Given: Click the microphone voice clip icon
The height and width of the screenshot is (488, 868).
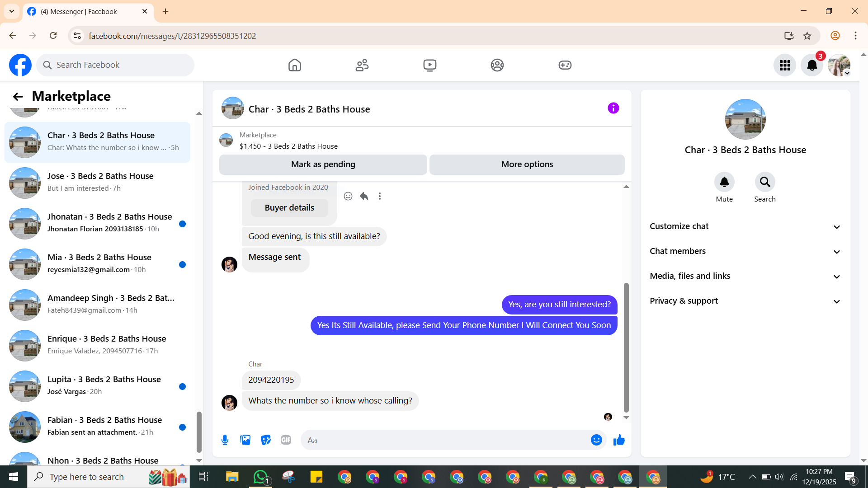Looking at the screenshot, I should pos(225,440).
